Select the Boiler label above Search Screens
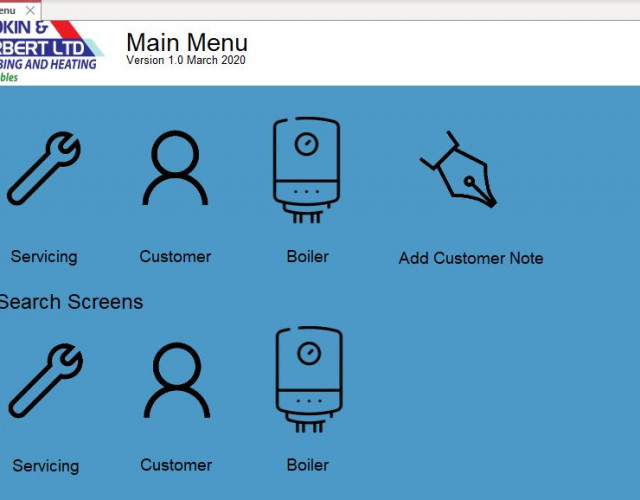The image size is (640, 500). click(307, 256)
